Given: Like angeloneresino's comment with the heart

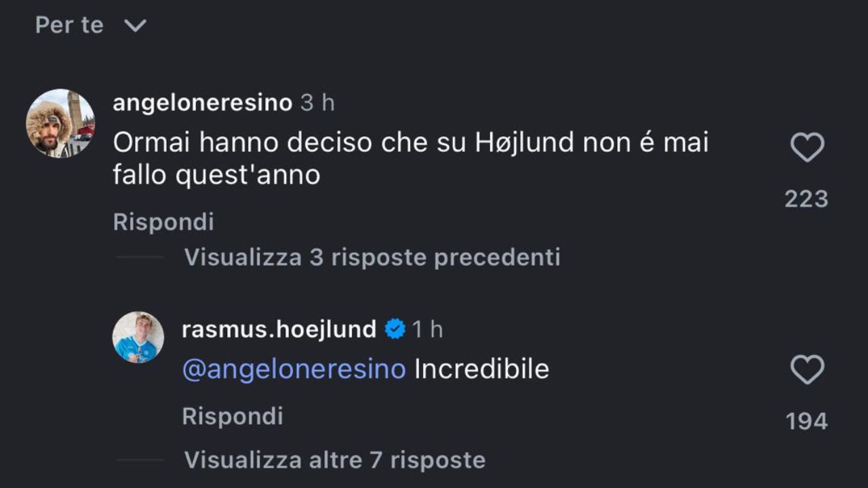Looking at the screenshot, I should 807,148.
